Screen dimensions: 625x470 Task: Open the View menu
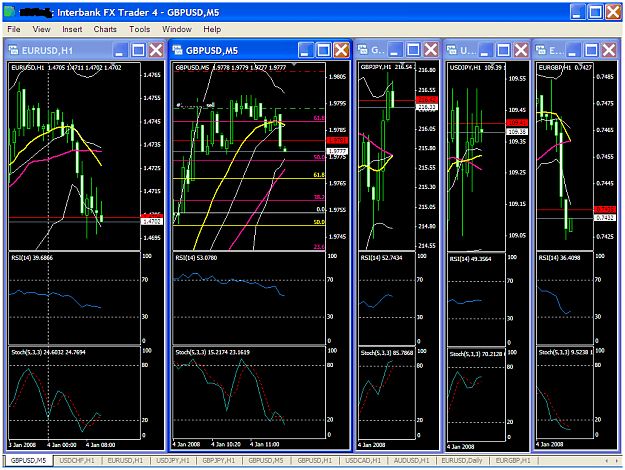point(41,29)
